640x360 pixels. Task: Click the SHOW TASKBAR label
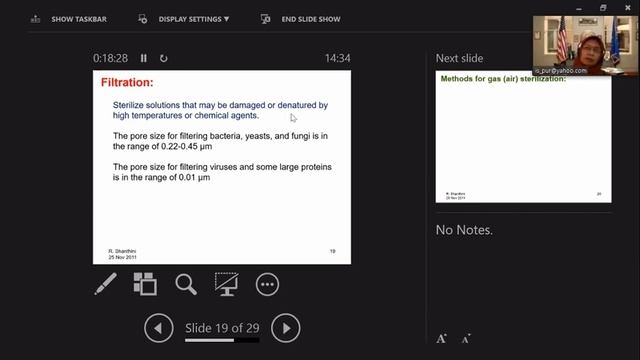[79, 19]
